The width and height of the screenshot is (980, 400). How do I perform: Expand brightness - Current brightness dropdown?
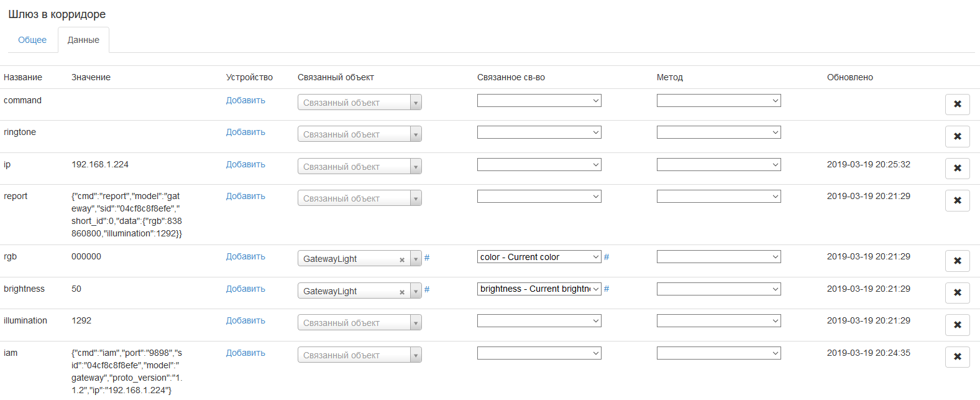(x=539, y=289)
